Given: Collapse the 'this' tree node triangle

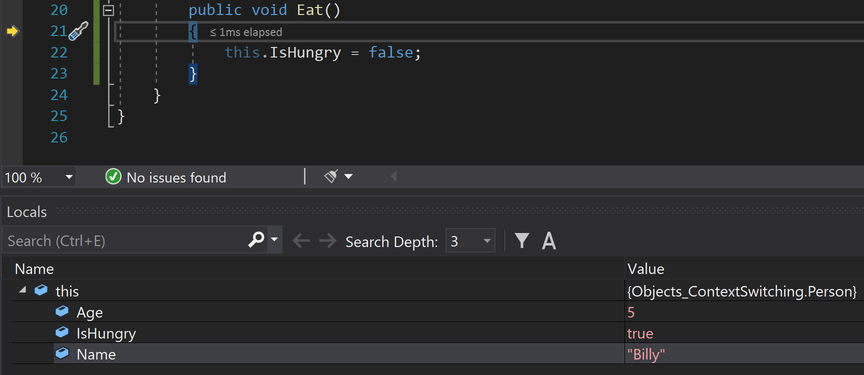Looking at the screenshot, I should click(22, 290).
